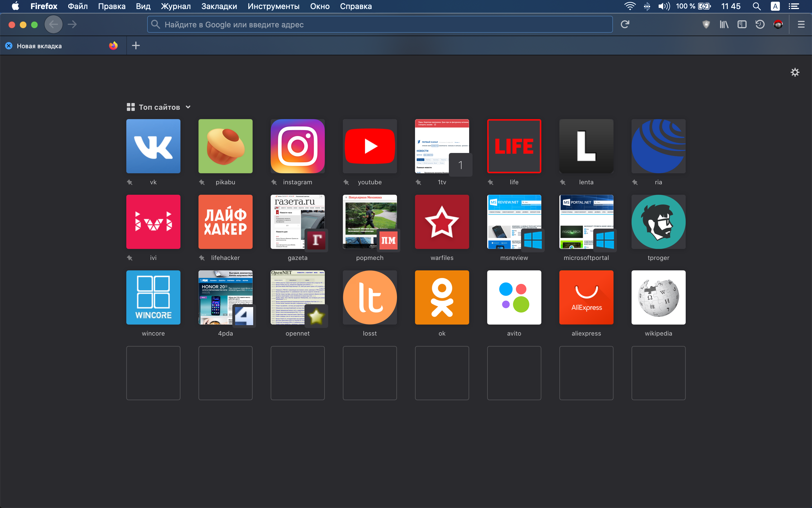The height and width of the screenshot is (508, 812).
Task: Open the tproger site tile
Action: [x=658, y=222]
